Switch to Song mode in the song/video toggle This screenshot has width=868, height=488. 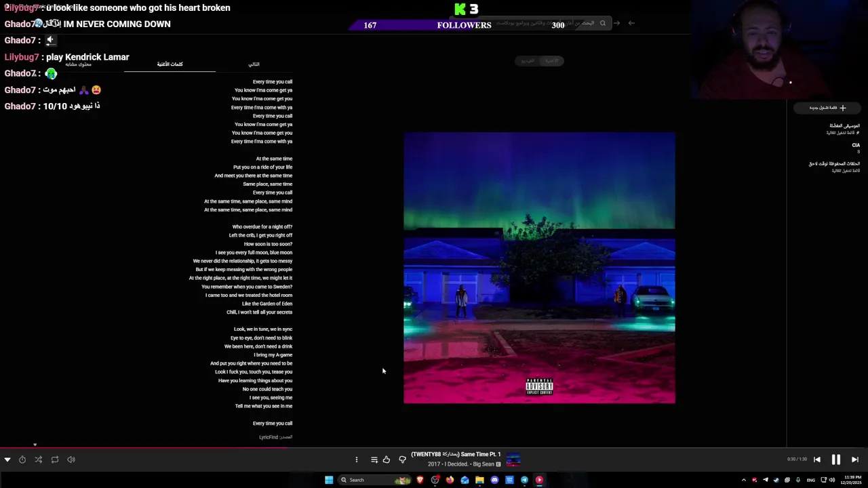pyautogui.click(x=552, y=61)
